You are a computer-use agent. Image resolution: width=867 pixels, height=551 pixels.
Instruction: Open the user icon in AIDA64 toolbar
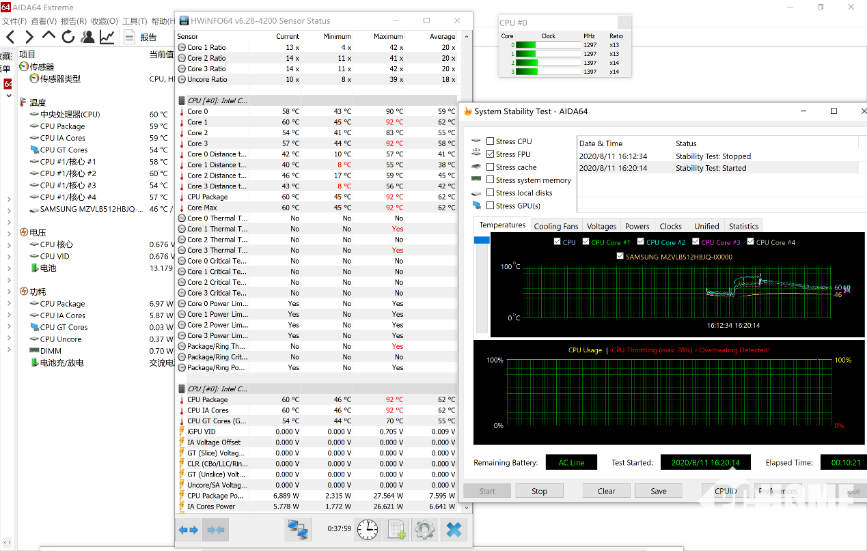tap(87, 37)
